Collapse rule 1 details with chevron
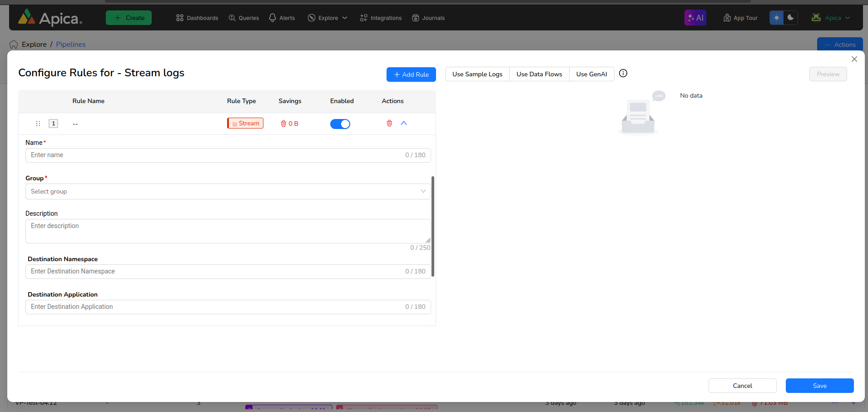868x412 pixels. [x=404, y=124]
